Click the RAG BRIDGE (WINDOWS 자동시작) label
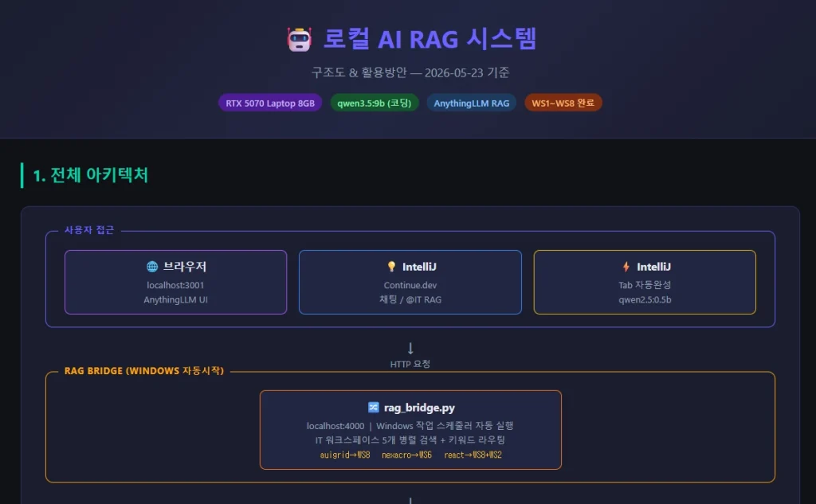Viewport: 816px width, 504px height. click(x=143, y=371)
